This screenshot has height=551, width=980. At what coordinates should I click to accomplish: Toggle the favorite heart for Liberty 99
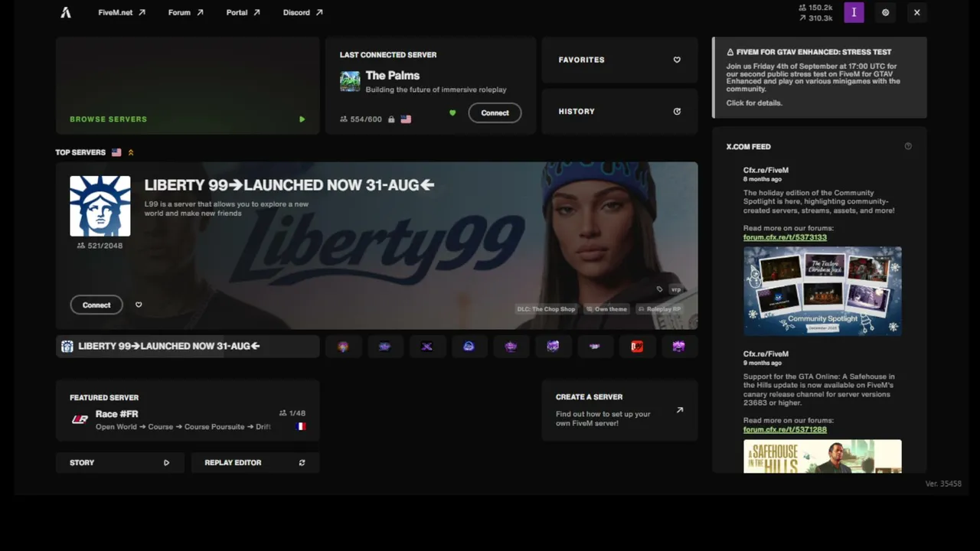point(139,305)
